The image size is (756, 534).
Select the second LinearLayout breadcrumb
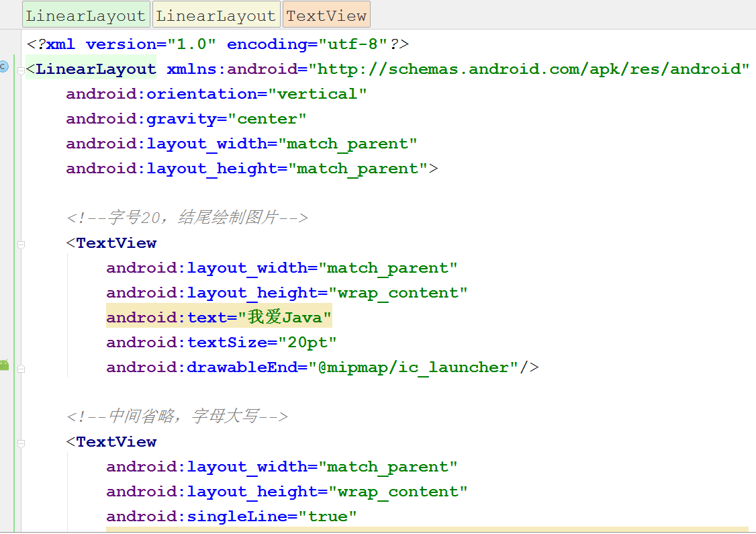point(216,15)
